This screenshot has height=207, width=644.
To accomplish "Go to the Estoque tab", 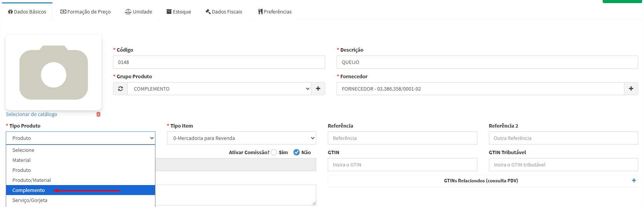I will [179, 12].
